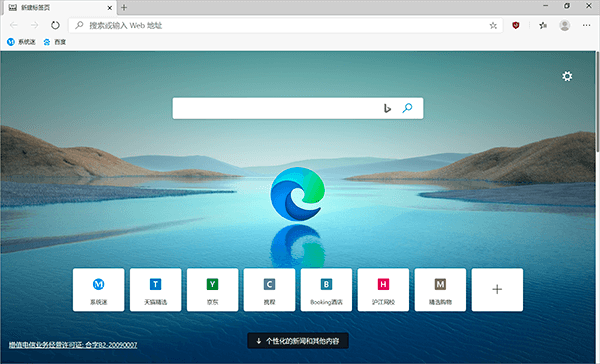The height and width of the screenshot is (364, 600).
Task: Open the 天猫精选 quick link tile
Action: pyautogui.click(x=155, y=290)
